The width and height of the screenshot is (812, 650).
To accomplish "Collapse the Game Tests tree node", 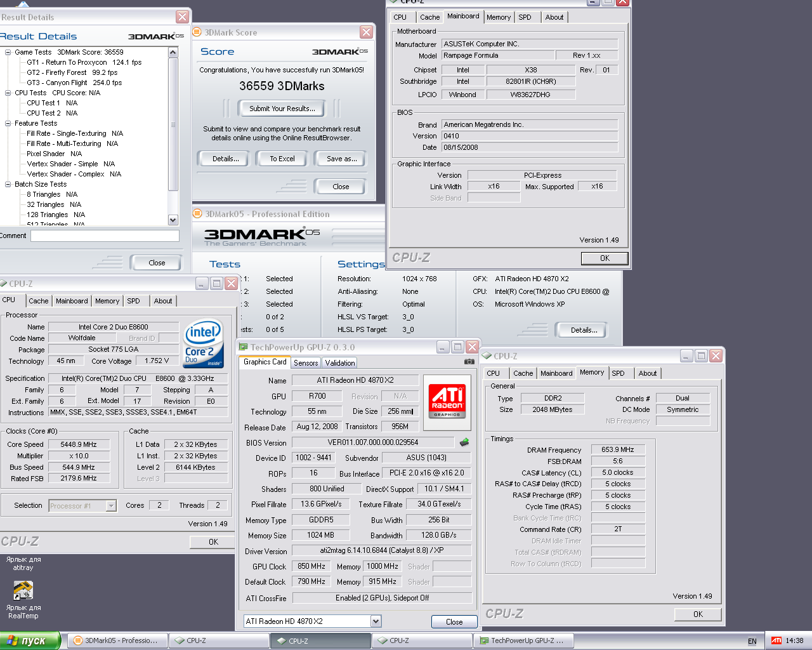I will pyautogui.click(x=8, y=52).
